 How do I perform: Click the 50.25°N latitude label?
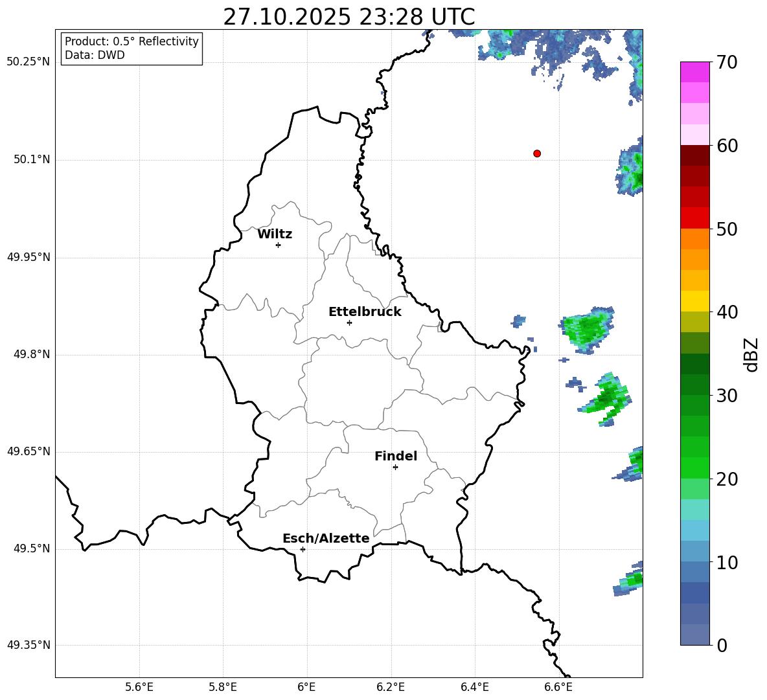[x=29, y=62]
